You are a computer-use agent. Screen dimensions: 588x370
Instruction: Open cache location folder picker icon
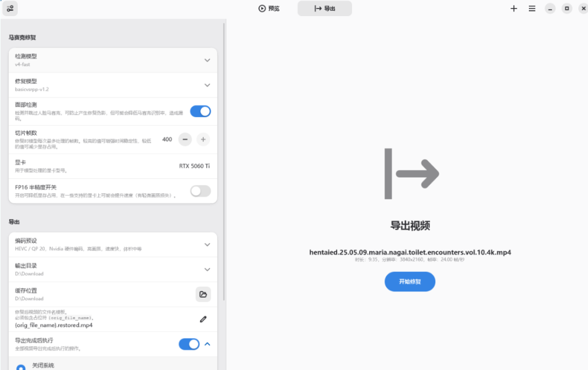(204, 294)
